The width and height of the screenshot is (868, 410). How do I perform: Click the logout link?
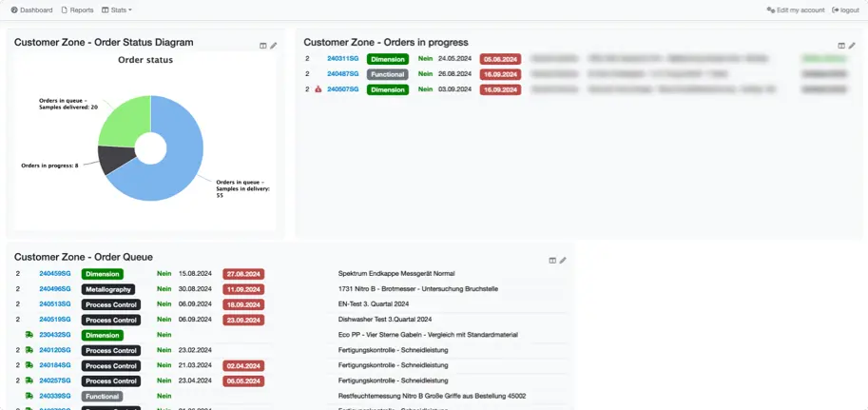845,10
